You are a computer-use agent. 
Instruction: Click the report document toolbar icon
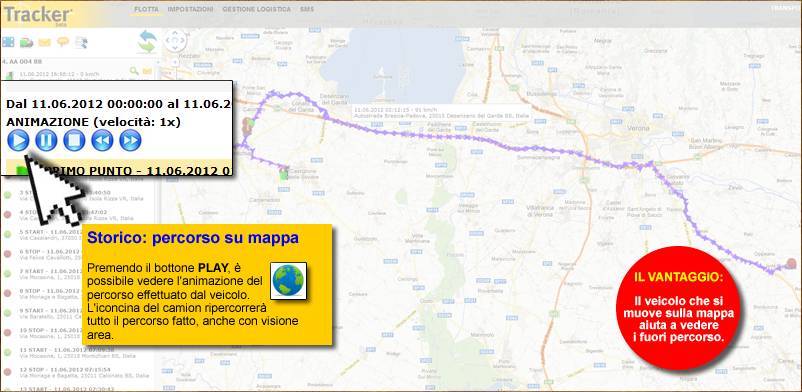coord(81,42)
